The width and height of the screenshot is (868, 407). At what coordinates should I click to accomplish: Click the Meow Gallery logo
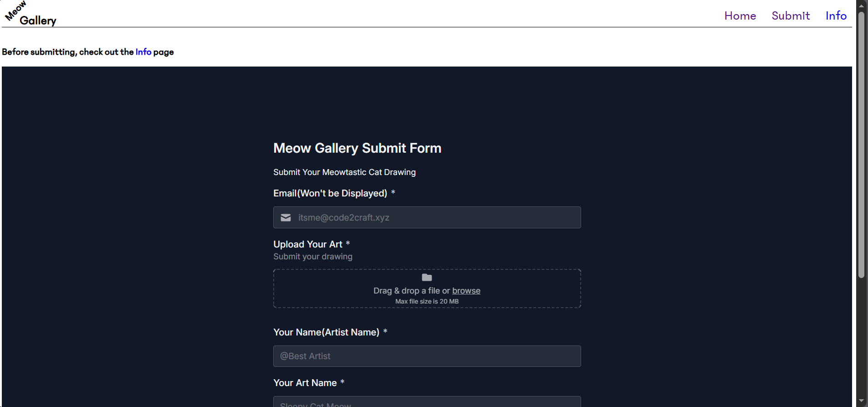point(31,14)
